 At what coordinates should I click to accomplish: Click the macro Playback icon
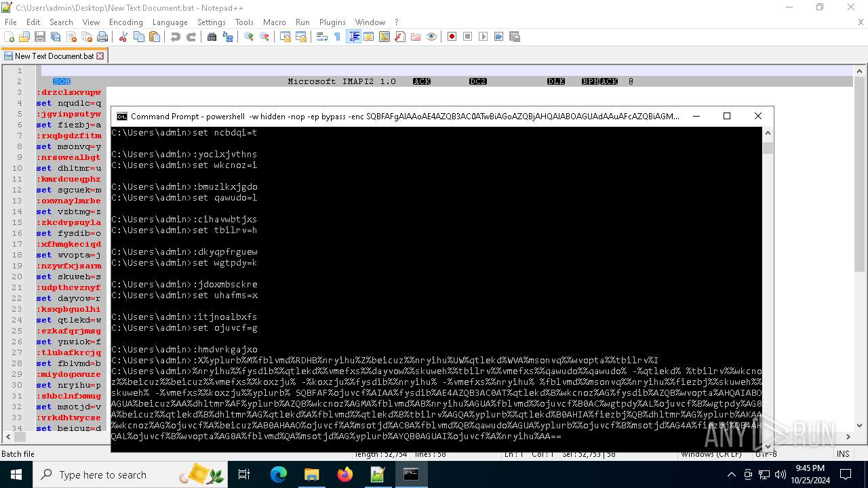pos(484,37)
